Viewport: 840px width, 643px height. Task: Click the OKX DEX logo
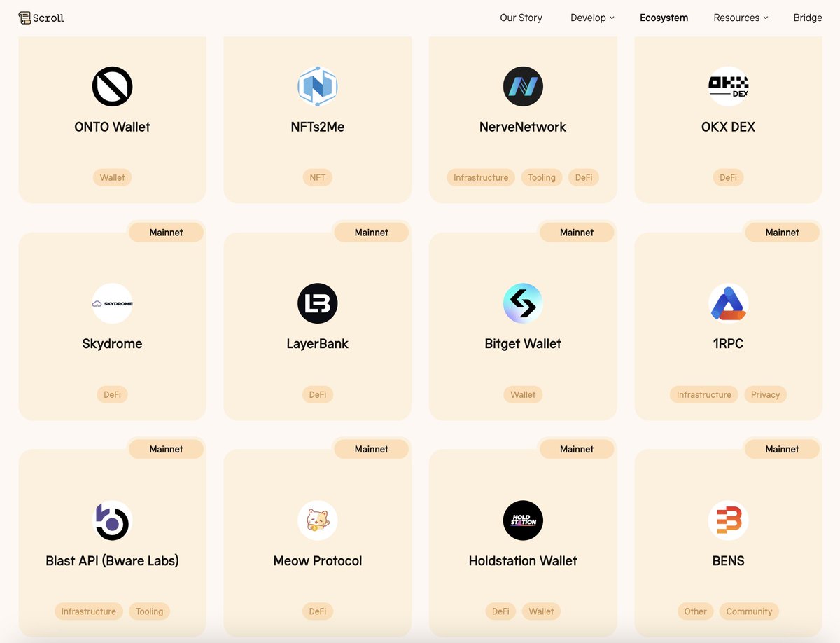728,86
